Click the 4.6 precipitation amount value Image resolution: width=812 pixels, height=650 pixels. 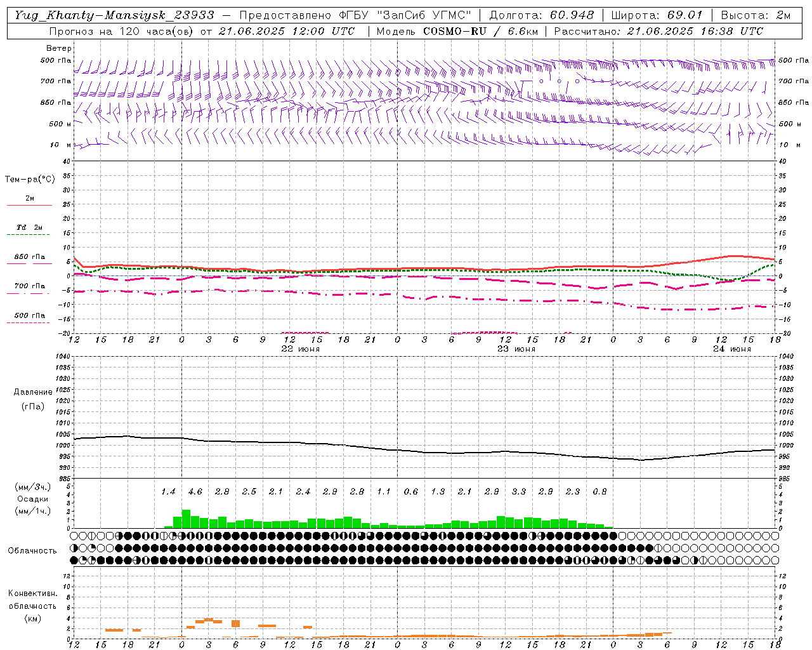(195, 492)
